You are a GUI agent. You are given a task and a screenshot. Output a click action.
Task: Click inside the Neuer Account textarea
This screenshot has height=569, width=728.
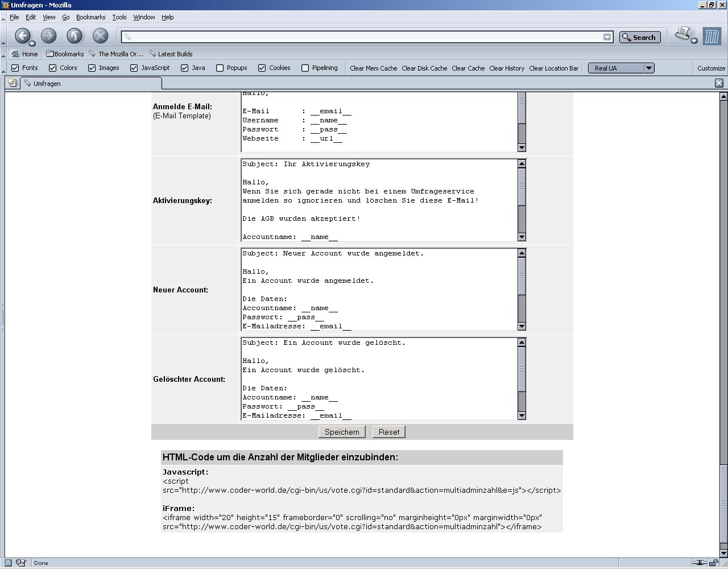point(379,290)
